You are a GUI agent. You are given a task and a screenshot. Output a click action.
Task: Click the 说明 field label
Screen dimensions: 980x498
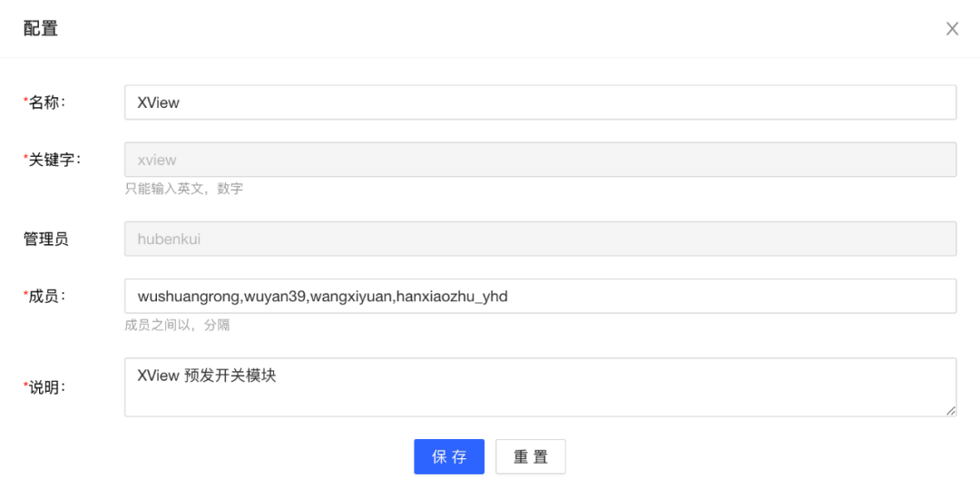44,387
